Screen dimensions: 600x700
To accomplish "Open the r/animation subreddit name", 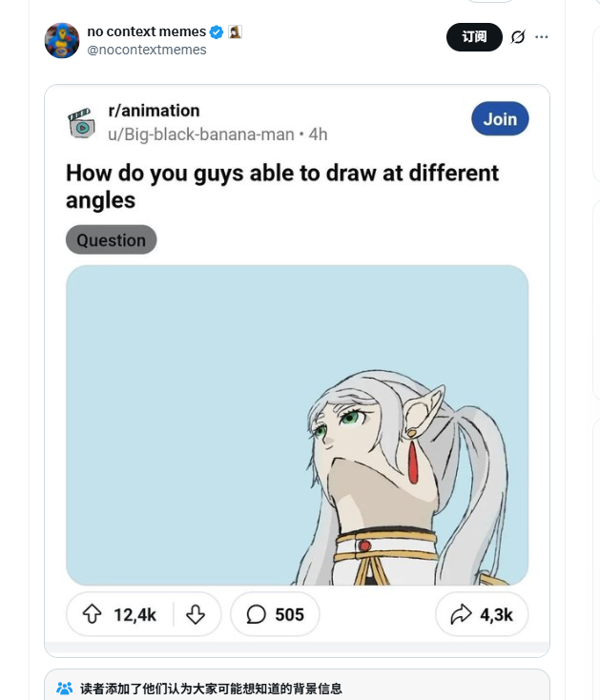I will [x=154, y=112].
